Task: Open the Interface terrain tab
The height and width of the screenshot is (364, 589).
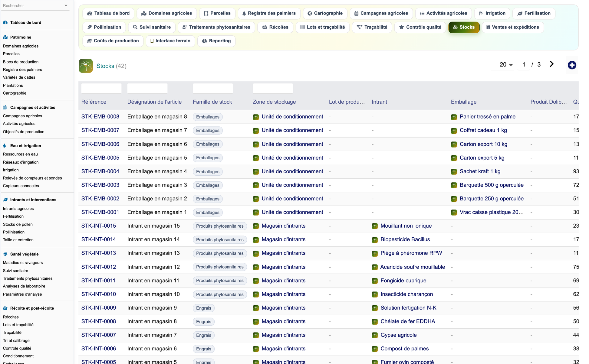Action: [170, 41]
